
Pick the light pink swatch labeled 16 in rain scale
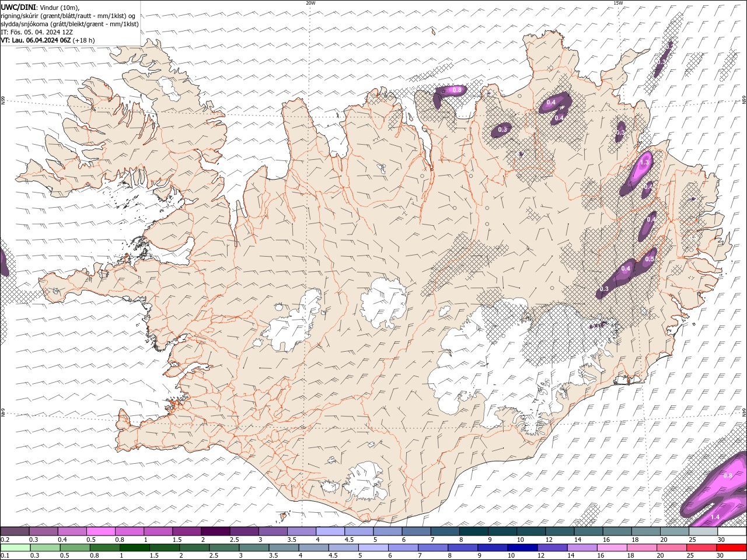click(x=612, y=548)
